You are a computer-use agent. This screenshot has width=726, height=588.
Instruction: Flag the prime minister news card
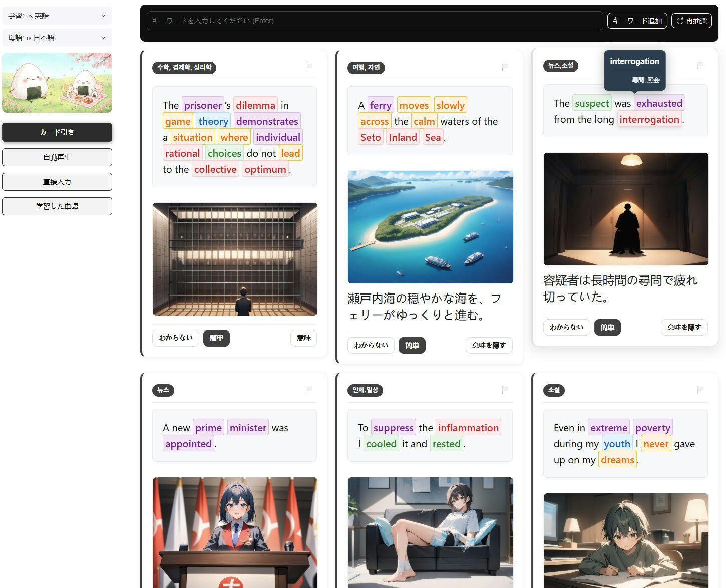(x=309, y=390)
